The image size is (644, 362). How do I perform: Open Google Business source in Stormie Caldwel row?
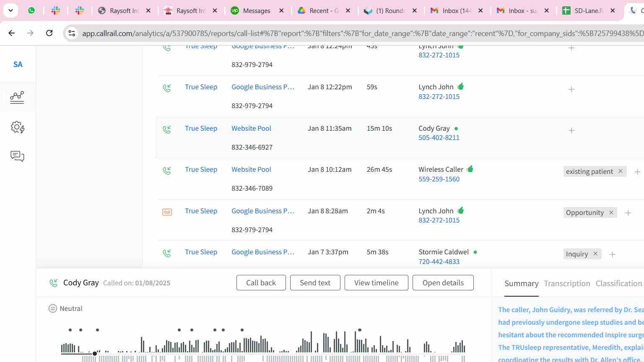pos(263,252)
